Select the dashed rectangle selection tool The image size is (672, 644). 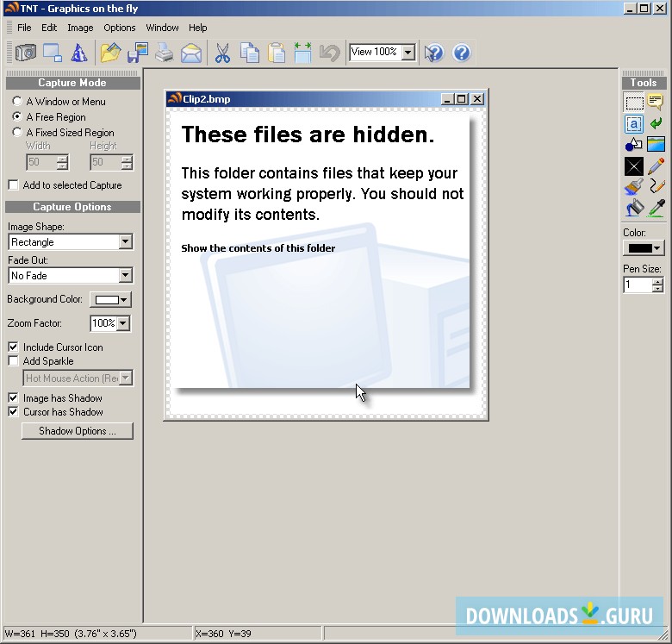click(634, 103)
